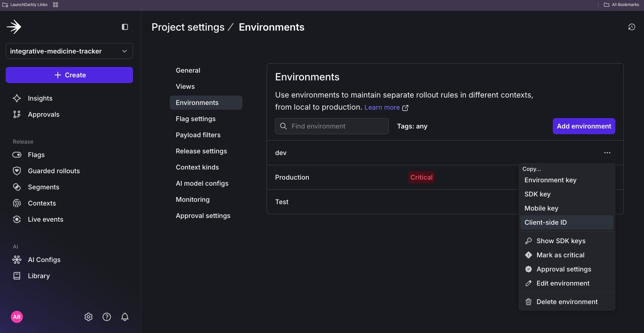
Task: Open the history panel icon
Action: point(632,27)
